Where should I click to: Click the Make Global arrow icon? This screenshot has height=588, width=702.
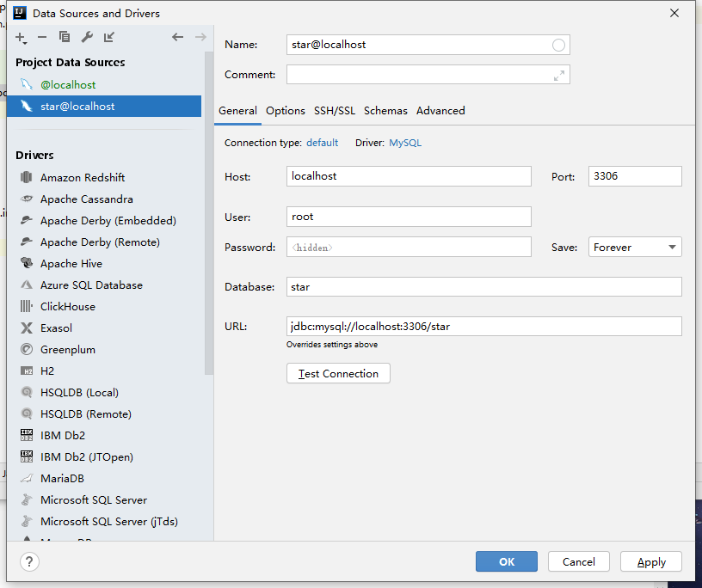[109, 37]
